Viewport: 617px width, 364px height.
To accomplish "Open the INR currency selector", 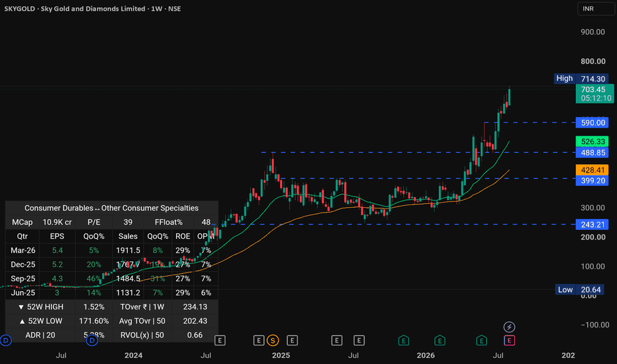I will (595, 9).
